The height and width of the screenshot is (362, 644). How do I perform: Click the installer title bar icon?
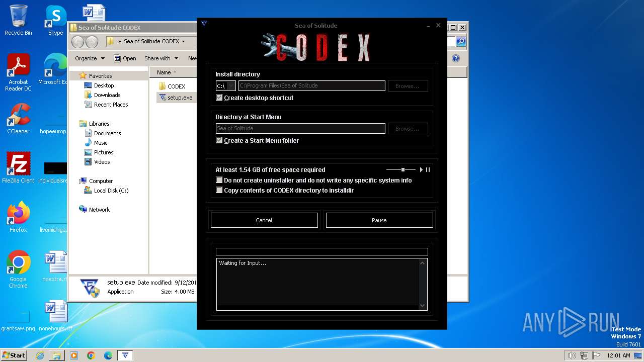[x=204, y=23]
